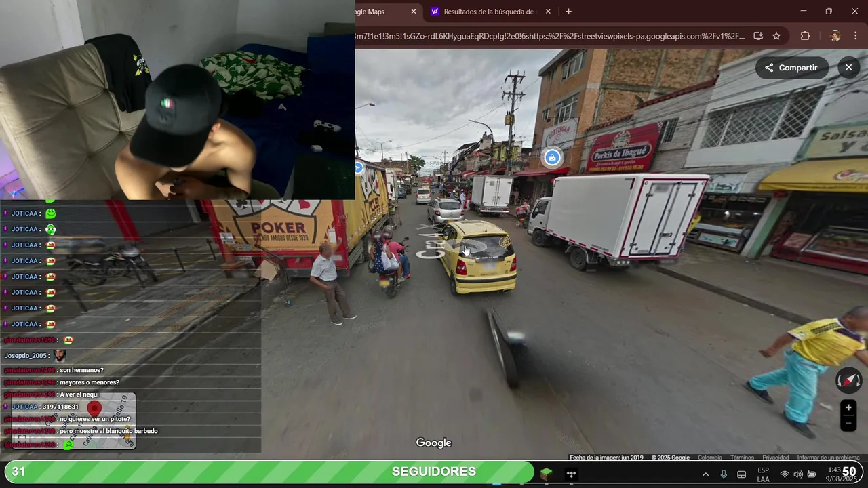Bookmark this page with the star icon
The image size is (868, 488).
[776, 36]
